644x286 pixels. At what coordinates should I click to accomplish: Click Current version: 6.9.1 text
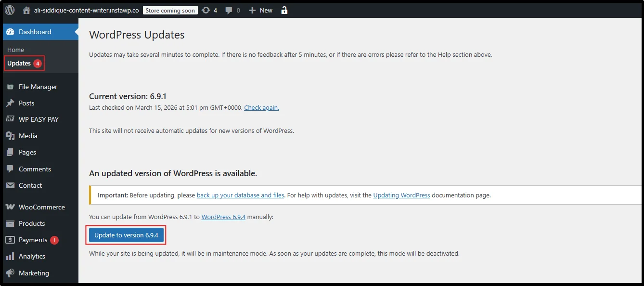128,96
